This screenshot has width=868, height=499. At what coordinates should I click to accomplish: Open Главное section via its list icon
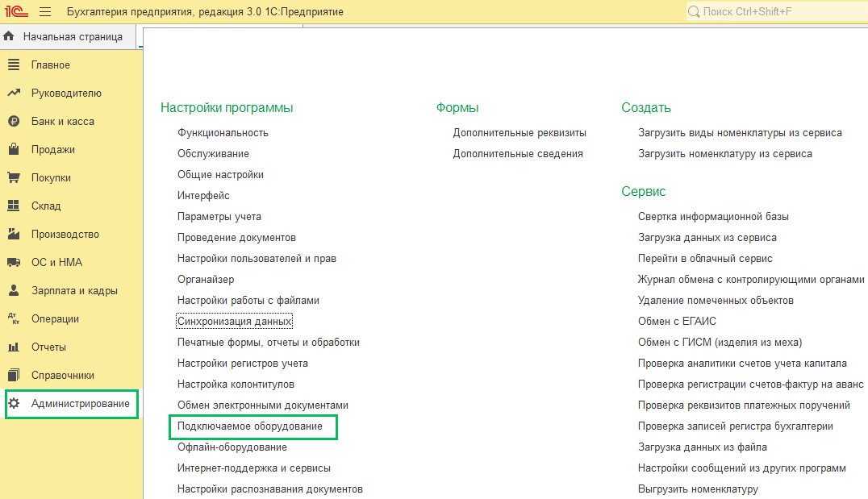[x=13, y=65]
